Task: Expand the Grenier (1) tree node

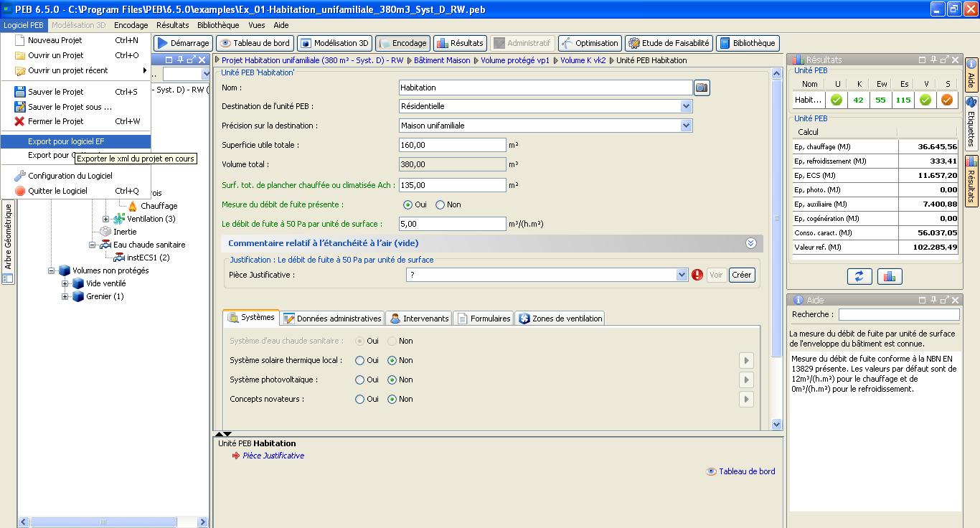Action: coord(65,296)
